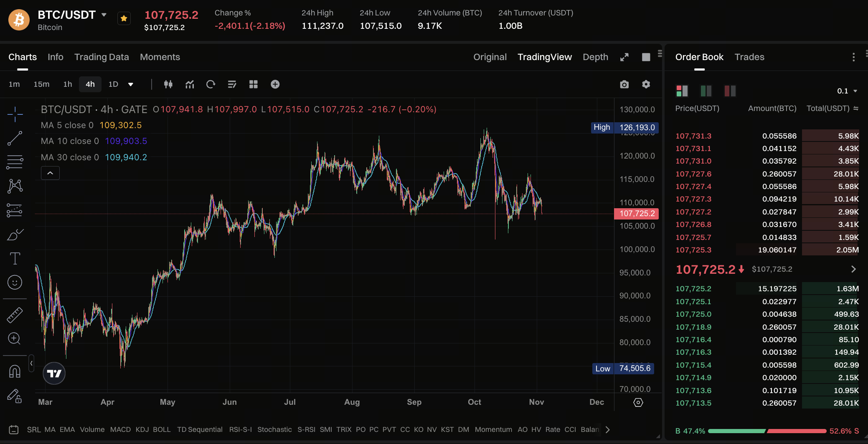Select the brush drawing tool
Image resolution: width=868 pixels, height=444 pixels.
click(x=15, y=235)
